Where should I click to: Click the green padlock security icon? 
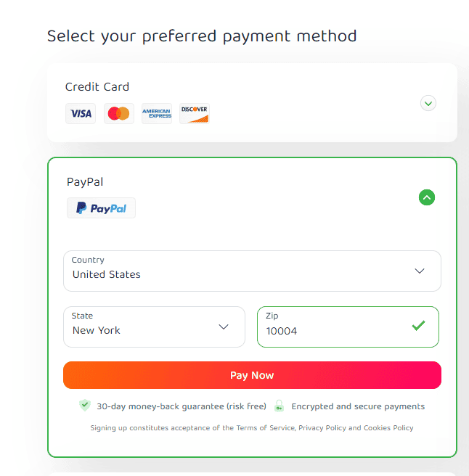click(279, 406)
